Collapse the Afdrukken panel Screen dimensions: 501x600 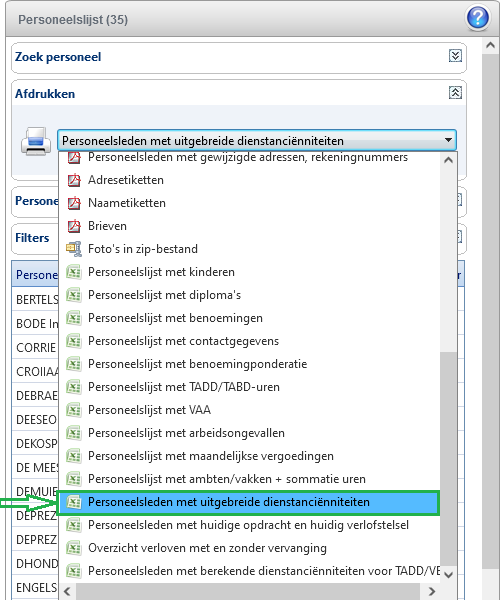coord(455,93)
